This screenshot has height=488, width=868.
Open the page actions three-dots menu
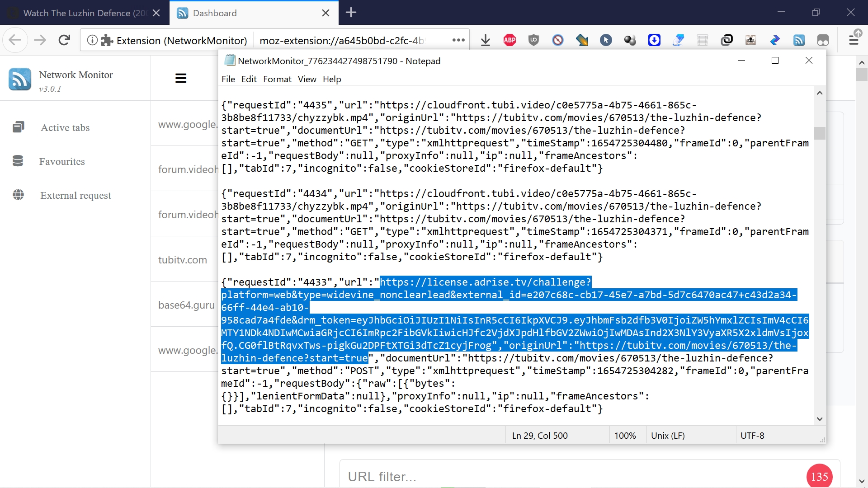tap(458, 40)
